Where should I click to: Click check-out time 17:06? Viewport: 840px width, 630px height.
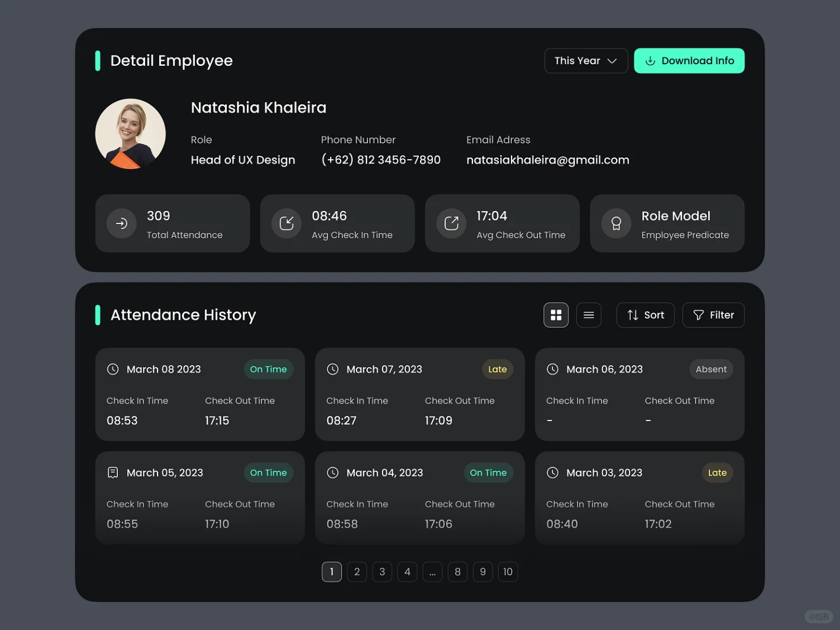pos(439,524)
